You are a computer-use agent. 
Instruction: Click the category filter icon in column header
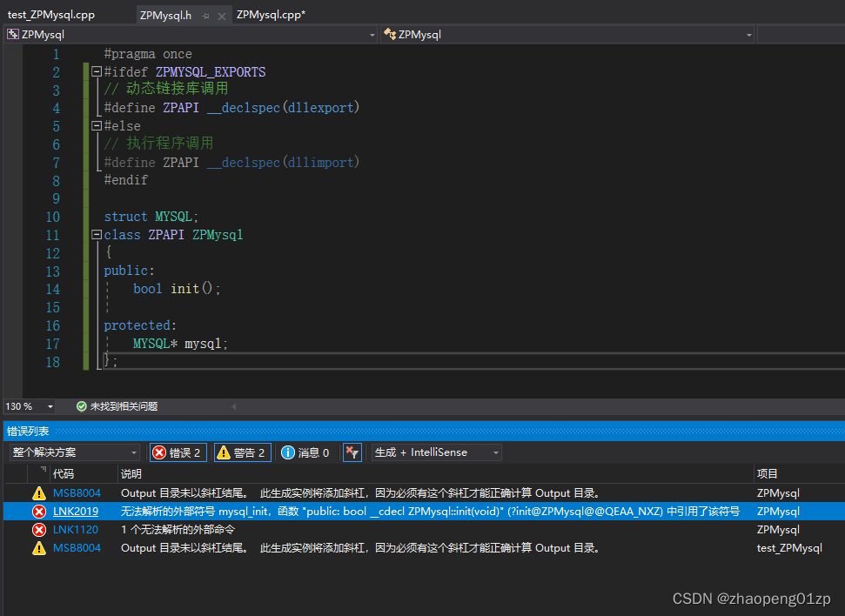[x=43, y=471]
